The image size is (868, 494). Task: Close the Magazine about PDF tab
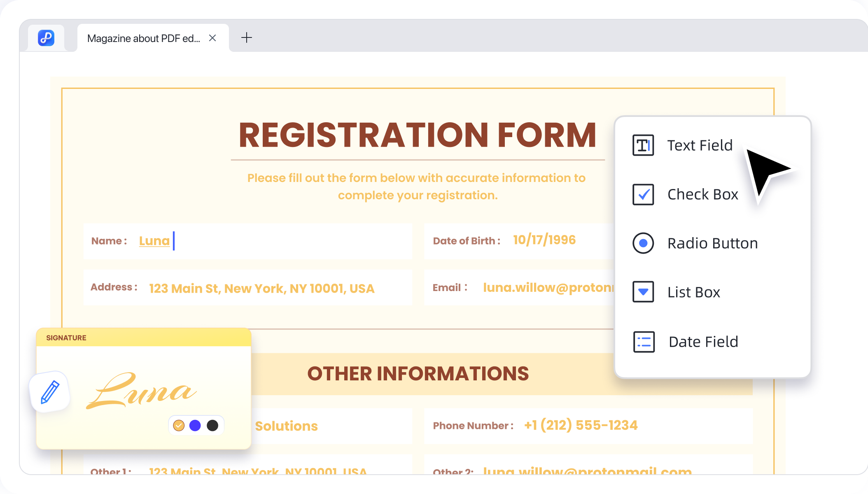212,38
